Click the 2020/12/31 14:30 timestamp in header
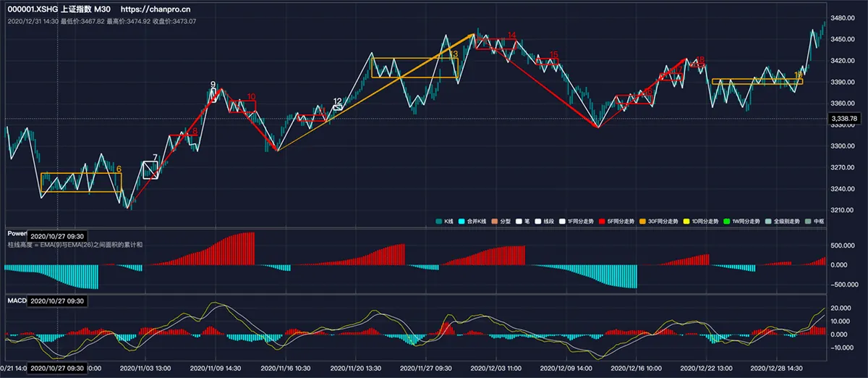This screenshot has width=868, height=378. [x=33, y=21]
